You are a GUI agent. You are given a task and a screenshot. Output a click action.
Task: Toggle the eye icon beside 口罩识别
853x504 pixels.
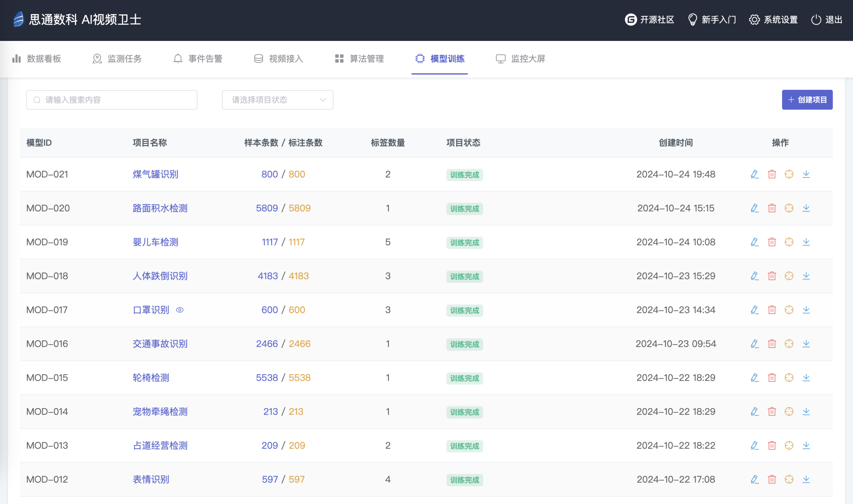click(x=180, y=310)
